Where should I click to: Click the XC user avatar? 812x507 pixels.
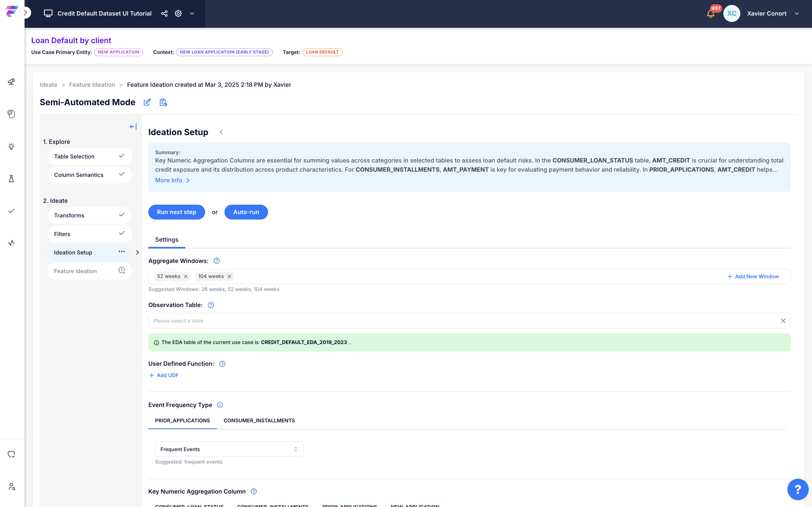732,13
